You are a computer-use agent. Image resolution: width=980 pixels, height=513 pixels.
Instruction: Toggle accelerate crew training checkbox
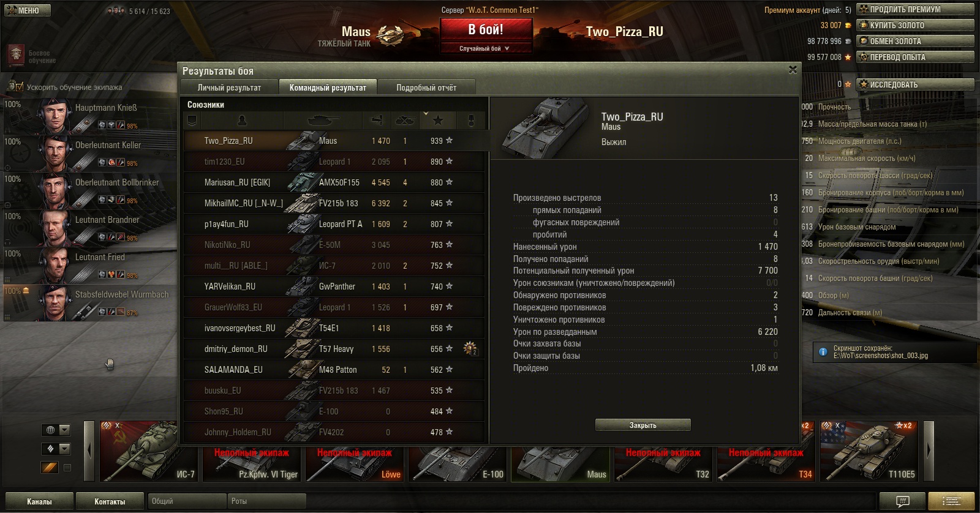coord(19,87)
